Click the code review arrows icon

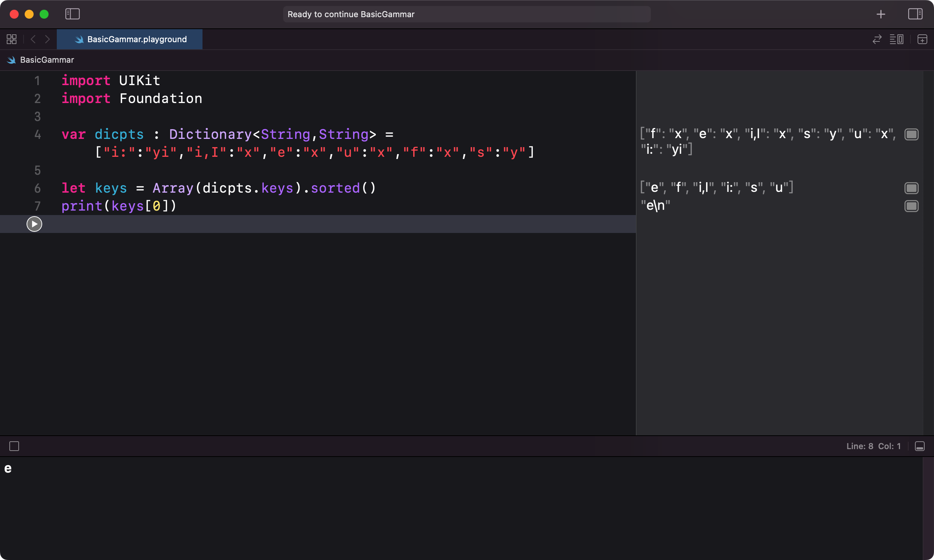877,39
